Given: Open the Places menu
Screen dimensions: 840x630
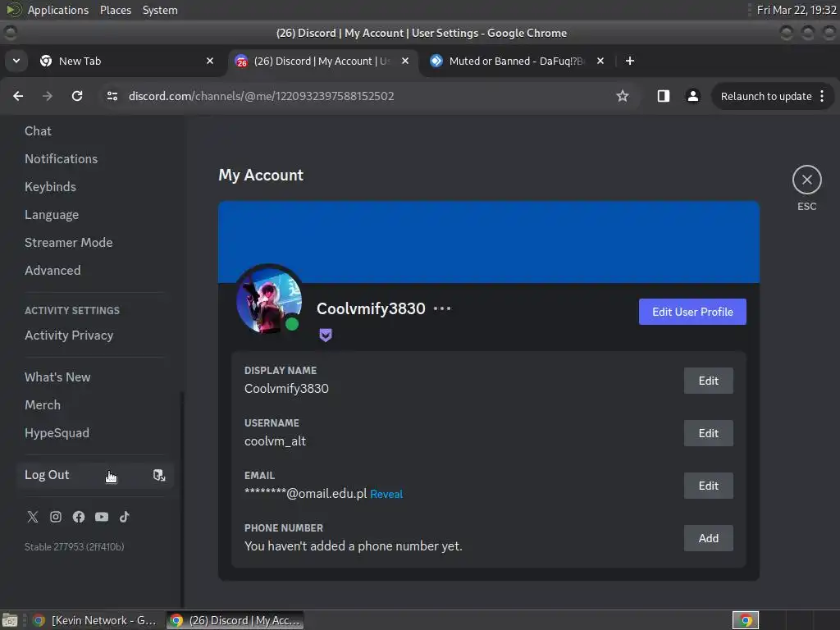Looking at the screenshot, I should point(115,10).
